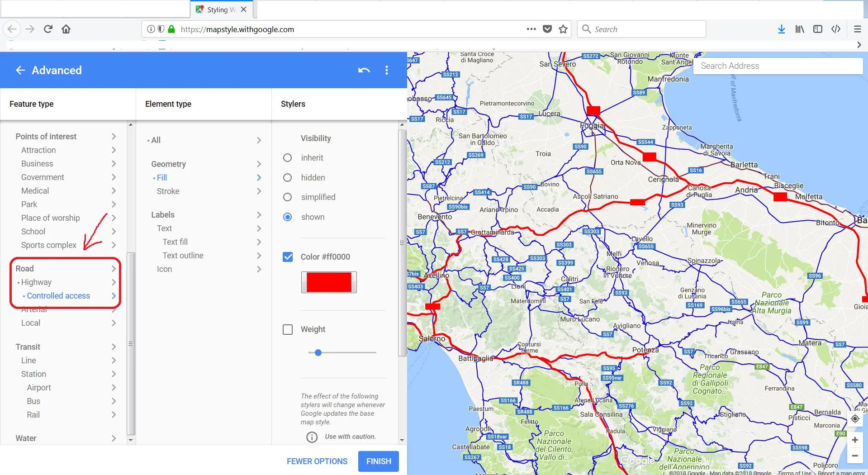The width and height of the screenshot is (868, 475).
Task: Zoom out on the map
Action: [x=855, y=456]
